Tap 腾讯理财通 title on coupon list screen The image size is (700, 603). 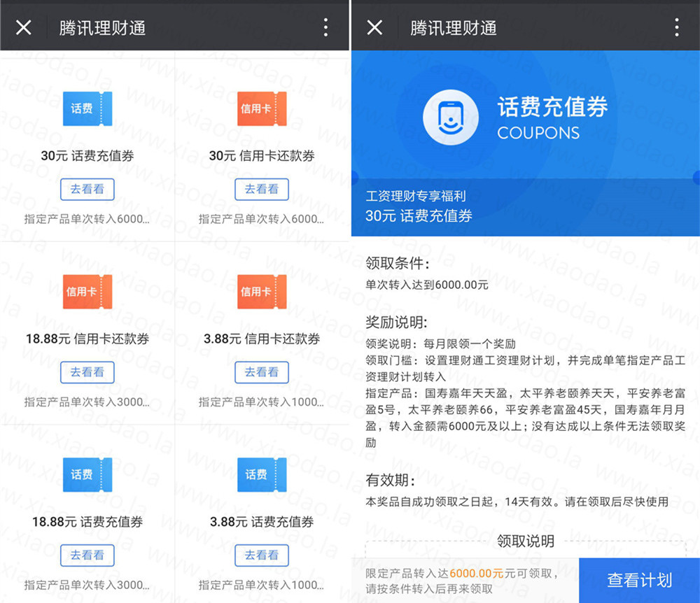coord(102,28)
